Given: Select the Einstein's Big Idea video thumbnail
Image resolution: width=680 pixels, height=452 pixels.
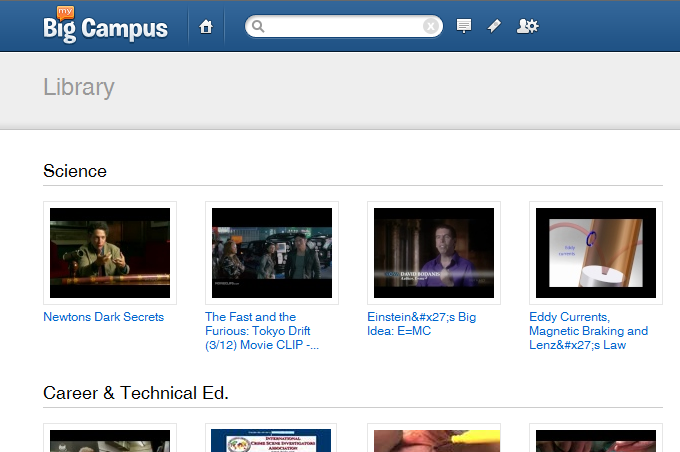Looking at the screenshot, I should point(434,252).
